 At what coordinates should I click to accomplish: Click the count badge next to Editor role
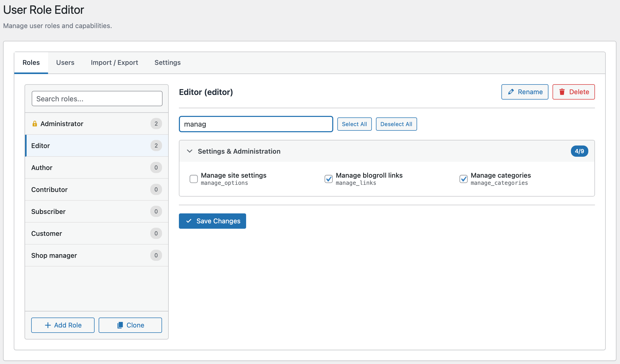click(x=156, y=145)
